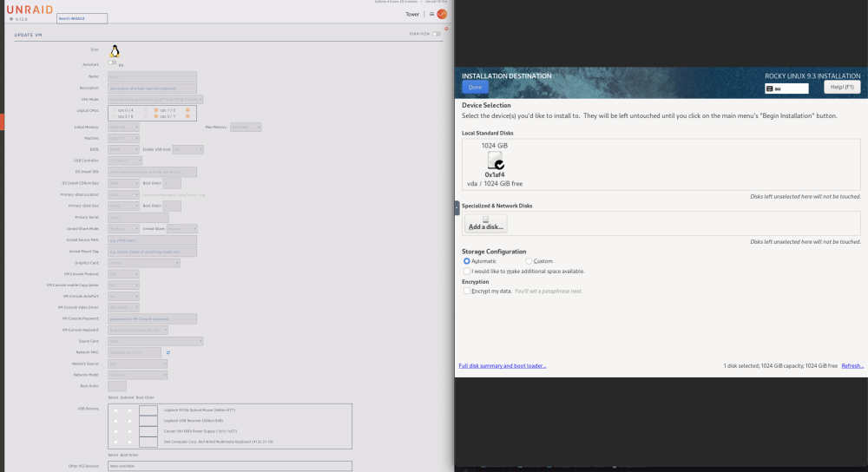Click the Refresh... link

click(x=852, y=366)
